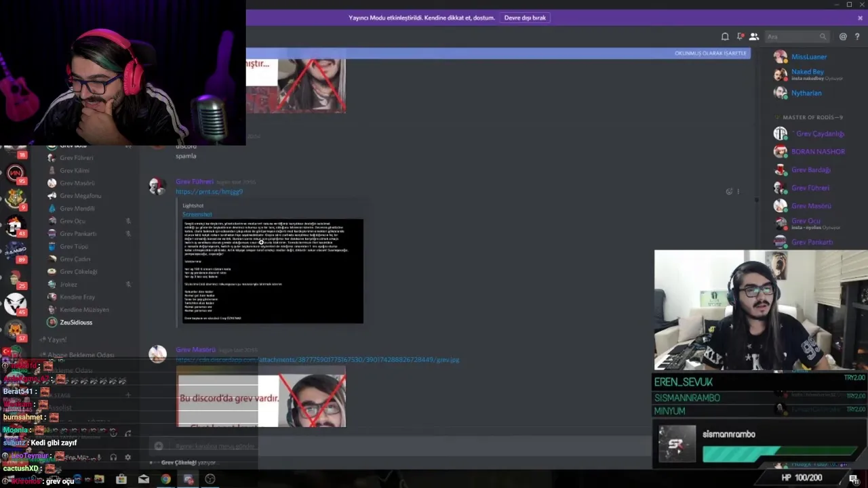Open the black text screenshot preview
868x488 pixels.
tap(273, 271)
